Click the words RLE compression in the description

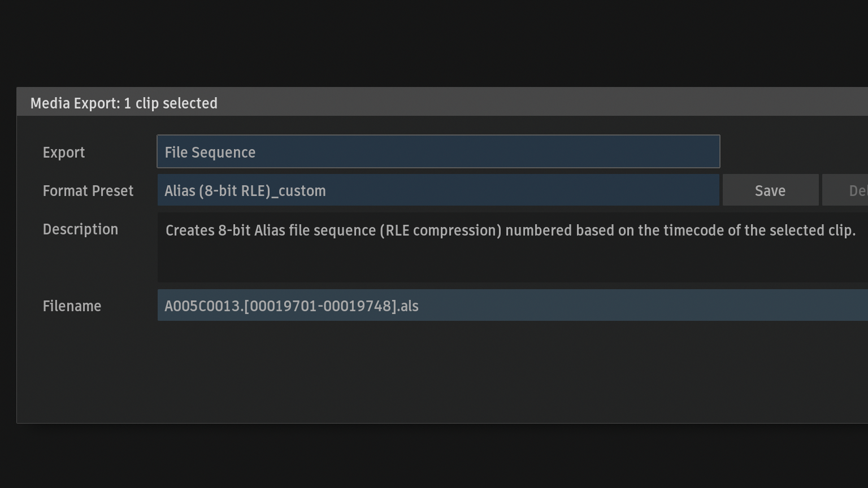click(x=441, y=230)
